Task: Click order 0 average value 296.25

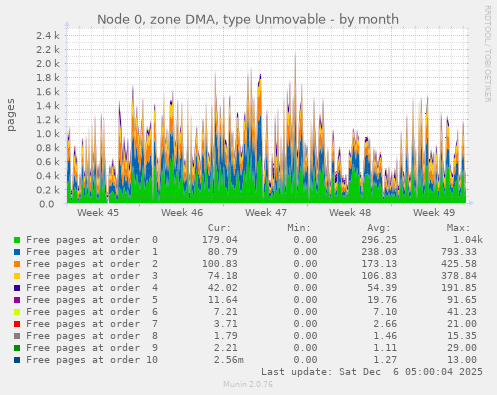Action: click(x=379, y=240)
